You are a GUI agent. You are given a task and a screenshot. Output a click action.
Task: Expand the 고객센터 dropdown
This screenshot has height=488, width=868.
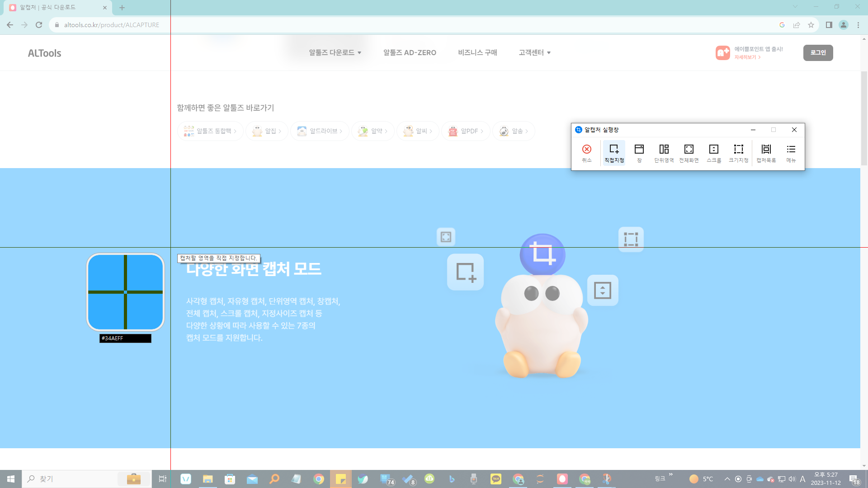tap(534, 52)
